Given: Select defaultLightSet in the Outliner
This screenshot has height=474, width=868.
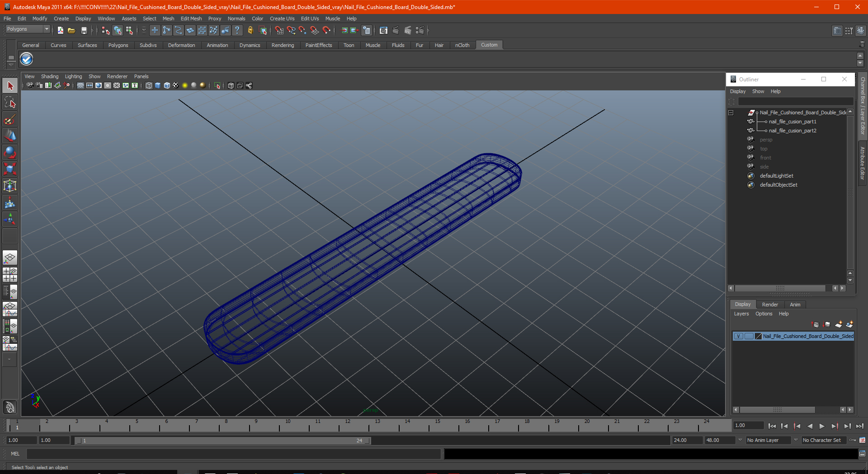Looking at the screenshot, I should [776, 176].
